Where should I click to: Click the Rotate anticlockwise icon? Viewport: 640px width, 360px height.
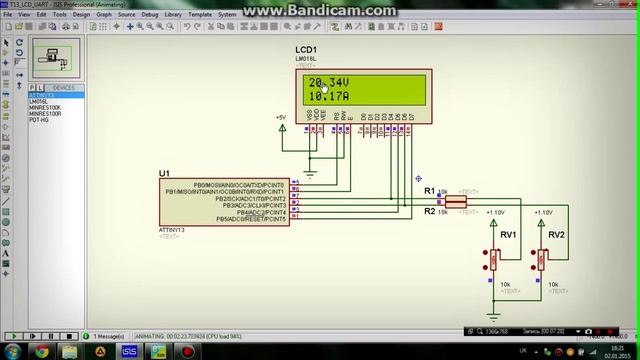point(19,53)
